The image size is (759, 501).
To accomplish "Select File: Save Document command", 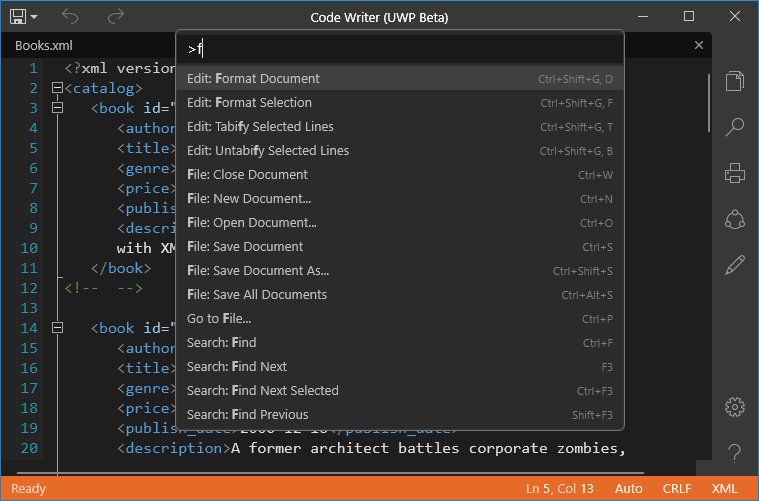I will [400, 246].
